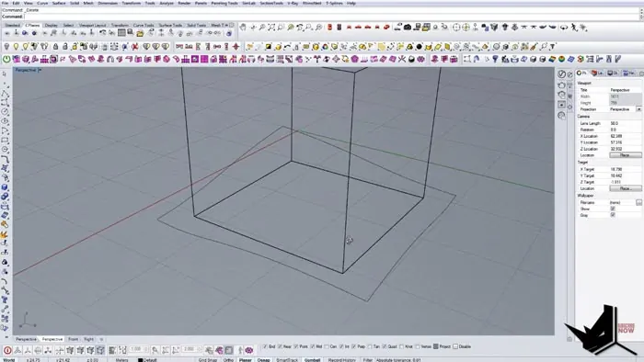Enable the Cen osnap checkbox

[327, 346]
